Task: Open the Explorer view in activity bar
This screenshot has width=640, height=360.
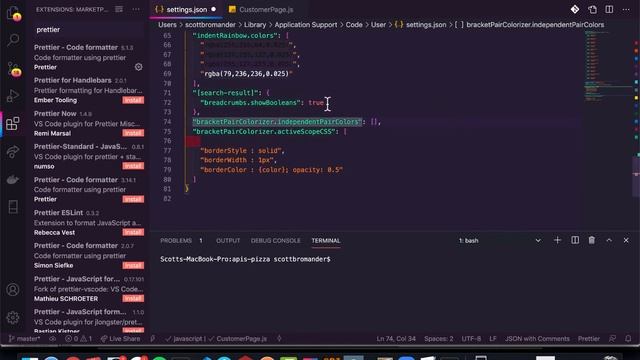Action: (13, 13)
